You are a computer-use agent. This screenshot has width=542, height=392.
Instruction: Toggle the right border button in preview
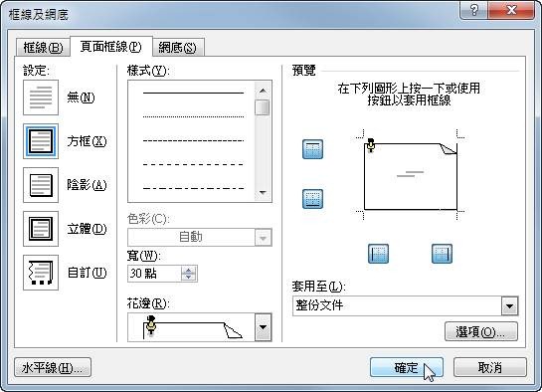(442, 254)
